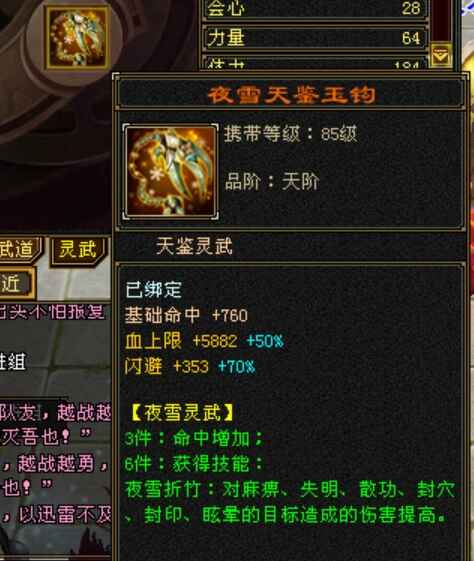This screenshot has width=474, height=561.
Task: Click the 夜雪折竹 skill description text
Action: click(x=290, y=502)
